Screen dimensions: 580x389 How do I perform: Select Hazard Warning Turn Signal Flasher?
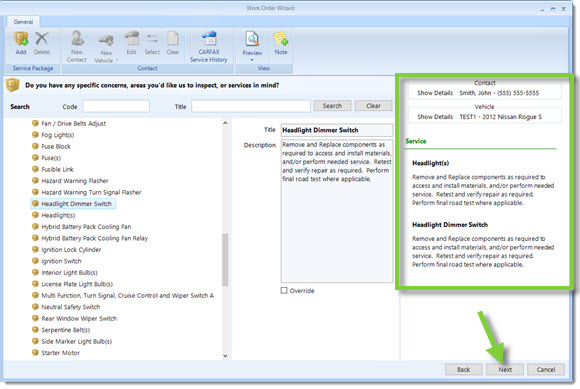[91, 192]
